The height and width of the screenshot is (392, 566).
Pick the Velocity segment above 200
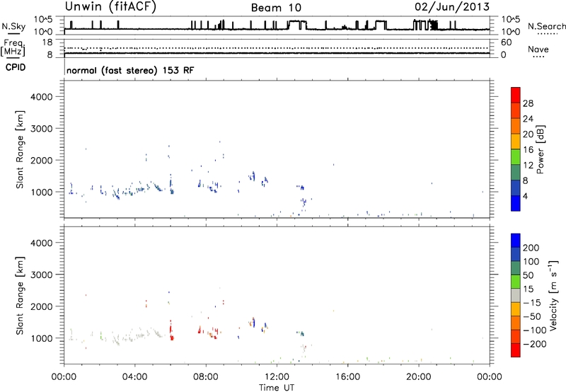click(516, 241)
